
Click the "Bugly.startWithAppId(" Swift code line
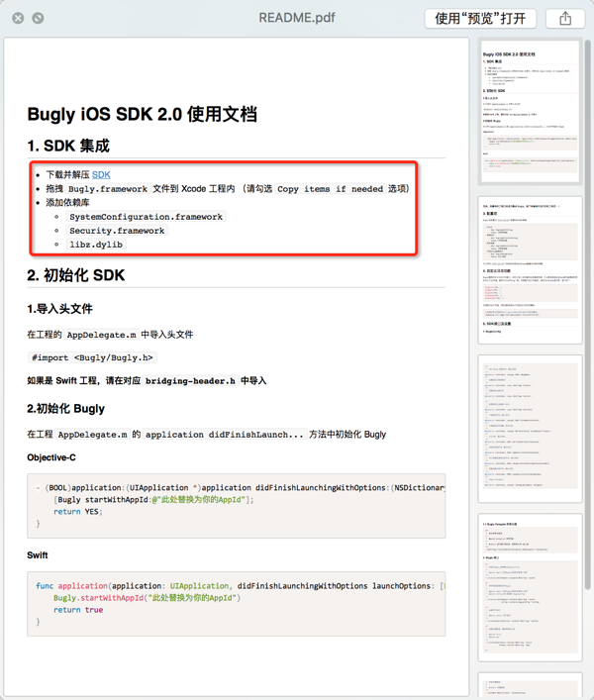(x=147, y=598)
